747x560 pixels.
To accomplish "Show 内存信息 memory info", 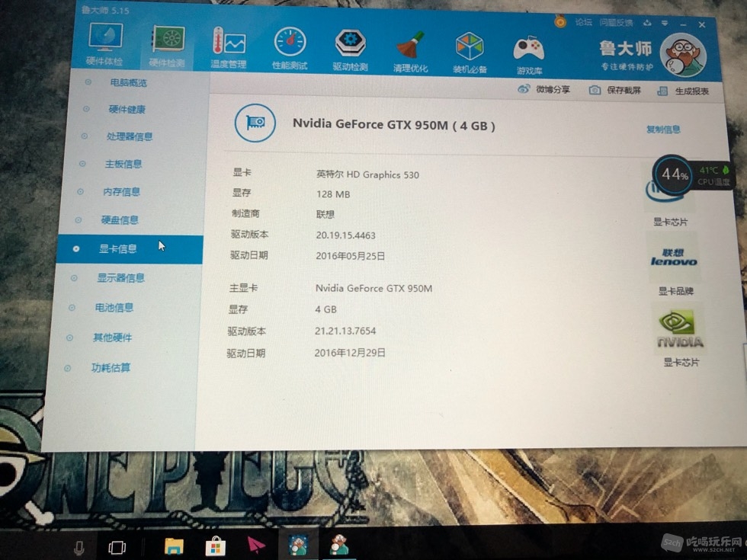I will point(121,192).
